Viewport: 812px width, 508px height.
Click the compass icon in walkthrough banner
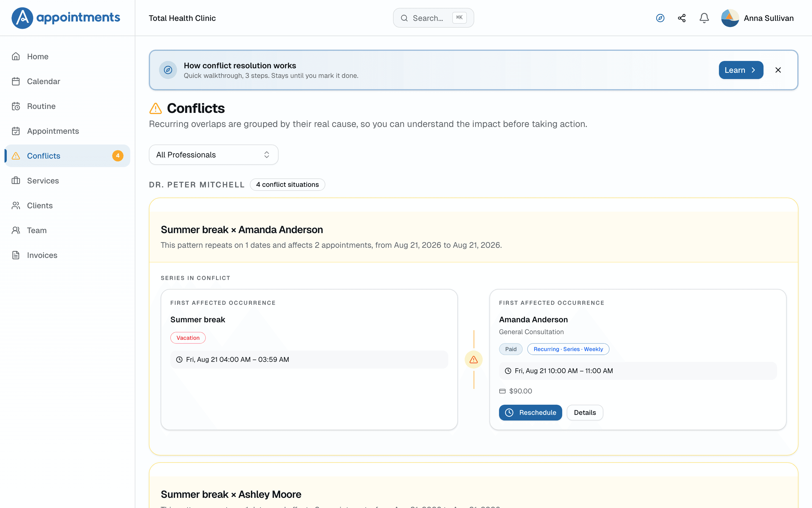pyautogui.click(x=168, y=70)
